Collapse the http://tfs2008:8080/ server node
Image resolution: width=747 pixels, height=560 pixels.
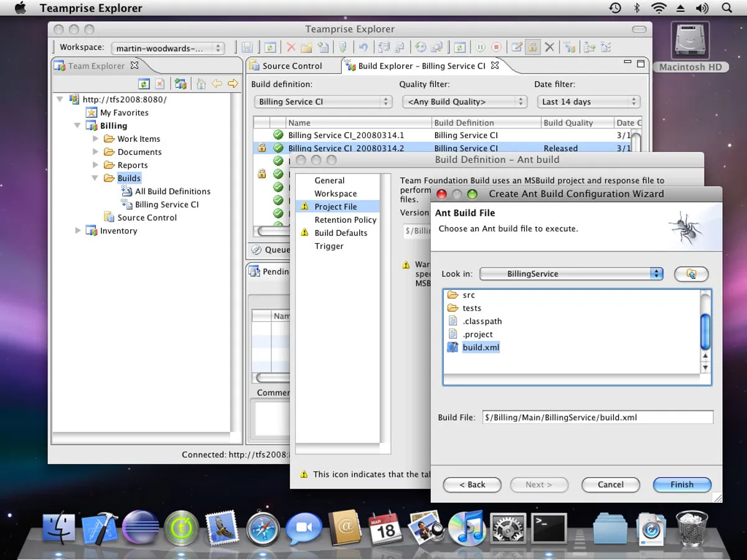(x=60, y=99)
